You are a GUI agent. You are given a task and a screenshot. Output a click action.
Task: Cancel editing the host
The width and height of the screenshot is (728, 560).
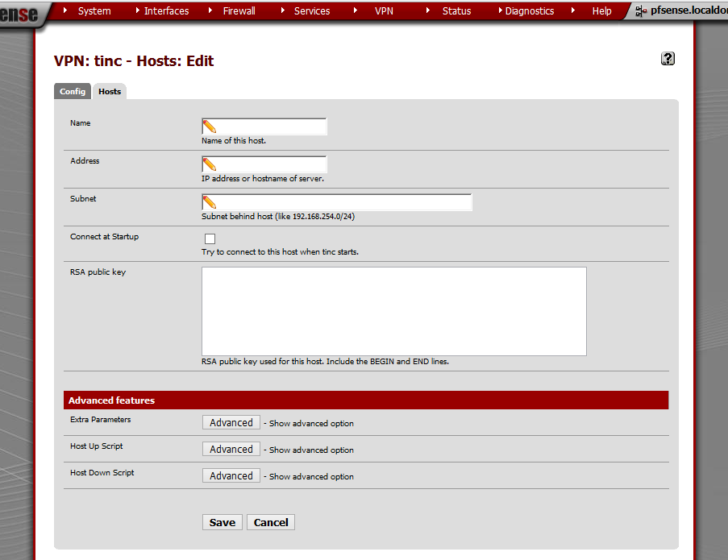pyautogui.click(x=271, y=522)
